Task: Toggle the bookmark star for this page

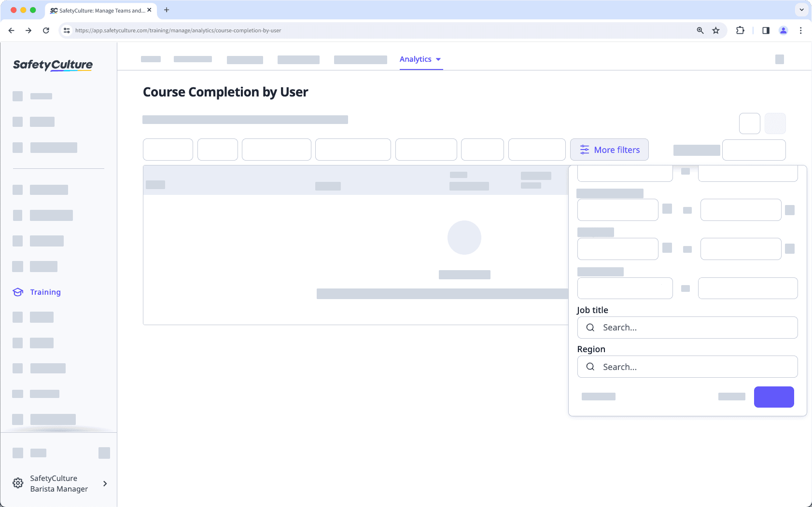Action: pyautogui.click(x=715, y=30)
